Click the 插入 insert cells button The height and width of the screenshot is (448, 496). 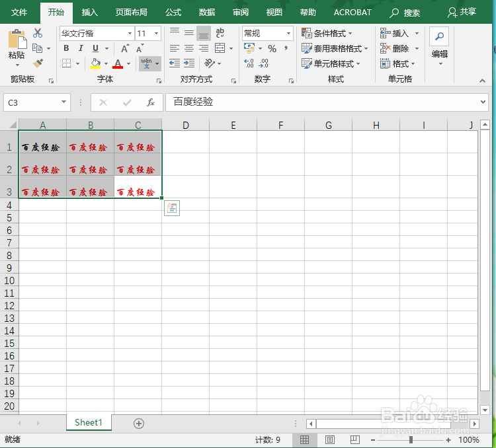(x=395, y=33)
